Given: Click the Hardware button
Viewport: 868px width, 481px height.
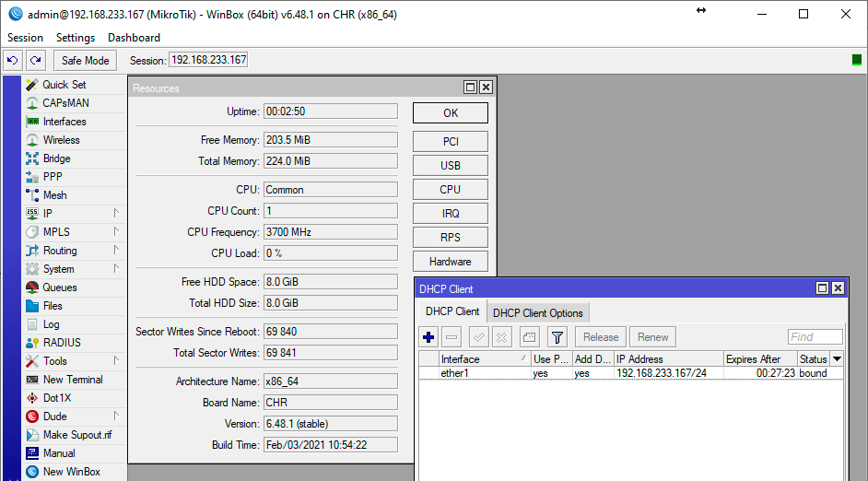Looking at the screenshot, I should click(451, 262).
